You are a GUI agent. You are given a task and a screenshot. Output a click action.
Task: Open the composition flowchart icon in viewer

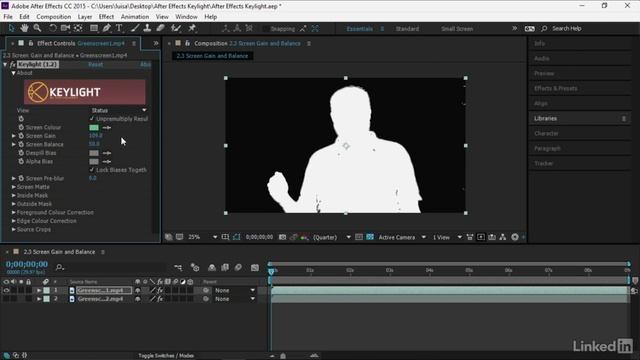(503, 237)
